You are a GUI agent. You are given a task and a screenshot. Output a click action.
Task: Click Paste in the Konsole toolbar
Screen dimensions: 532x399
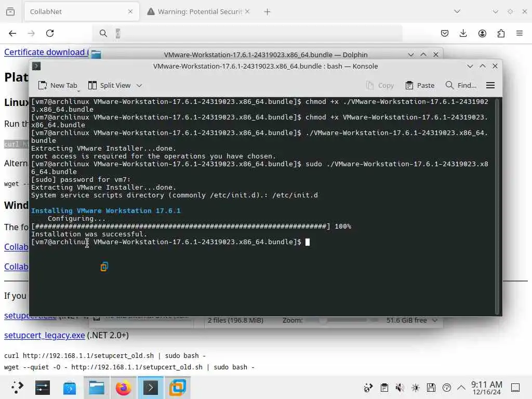point(420,86)
